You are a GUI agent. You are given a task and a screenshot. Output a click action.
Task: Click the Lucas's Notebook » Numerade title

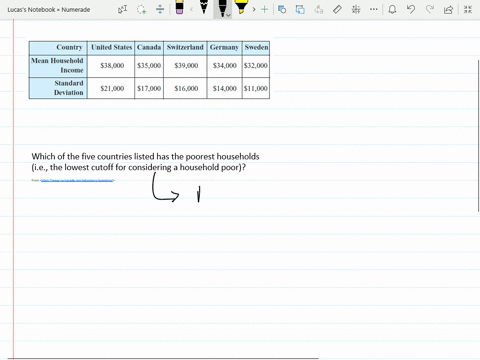click(49, 10)
